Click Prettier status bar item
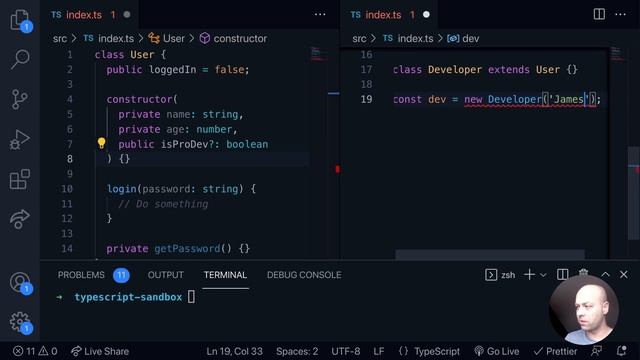Screen dimensions: 640x360 (556, 351)
